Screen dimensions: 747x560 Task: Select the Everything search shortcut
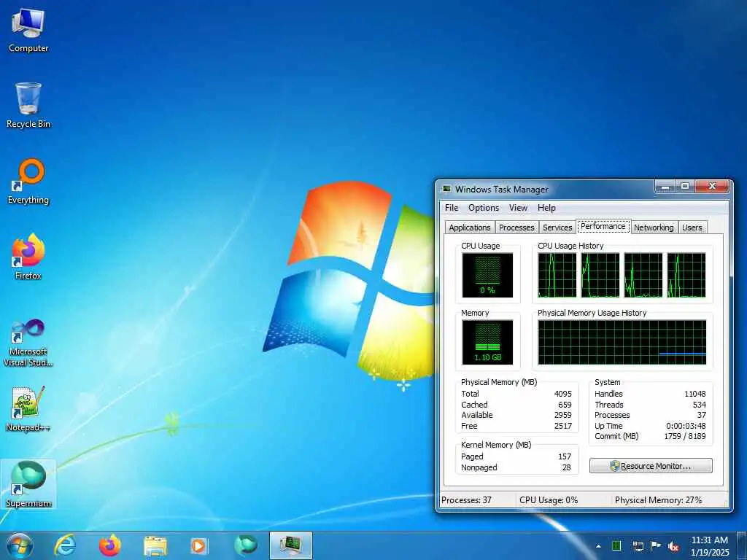point(28,182)
